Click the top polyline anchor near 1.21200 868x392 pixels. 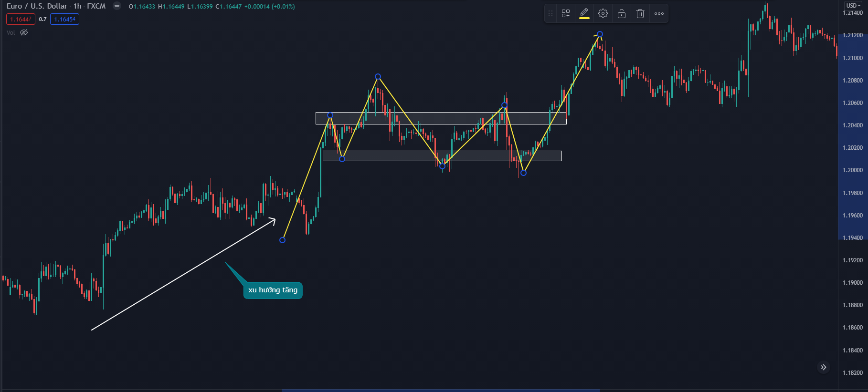click(x=600, y=34)
